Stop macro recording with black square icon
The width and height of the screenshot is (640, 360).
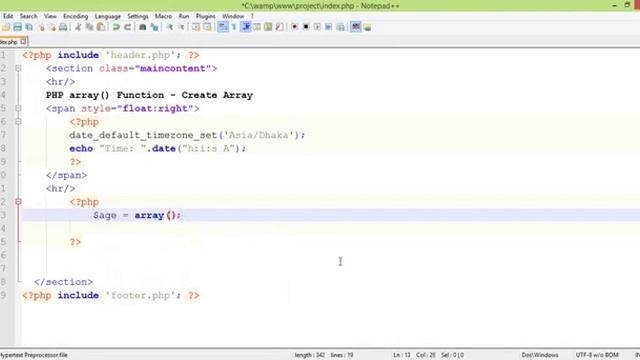[306, 27]
